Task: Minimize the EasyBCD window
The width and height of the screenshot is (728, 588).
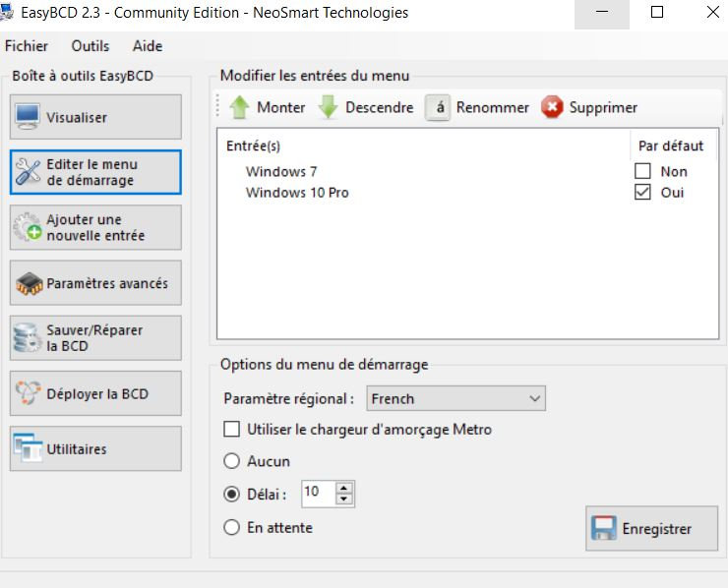Action: coord(602,13)
